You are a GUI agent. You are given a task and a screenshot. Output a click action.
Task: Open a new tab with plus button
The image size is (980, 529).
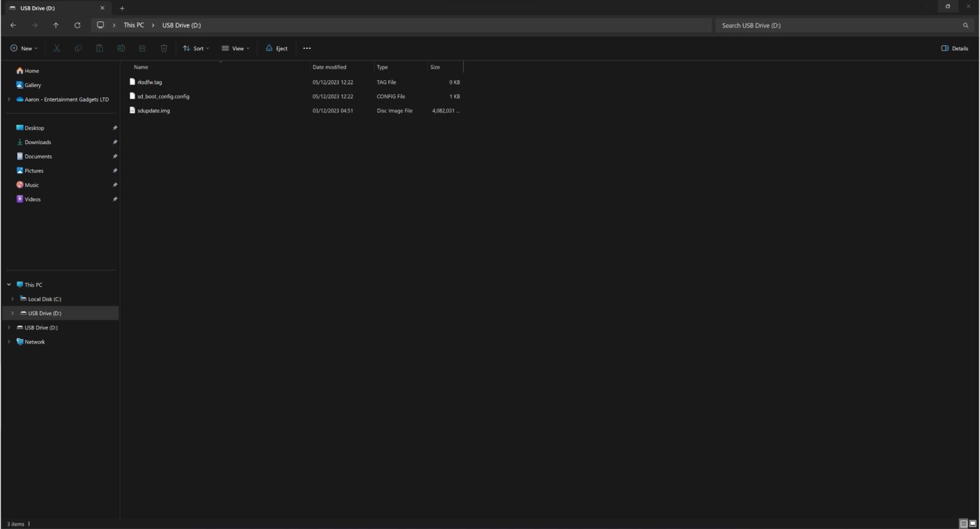coord(122,8)
